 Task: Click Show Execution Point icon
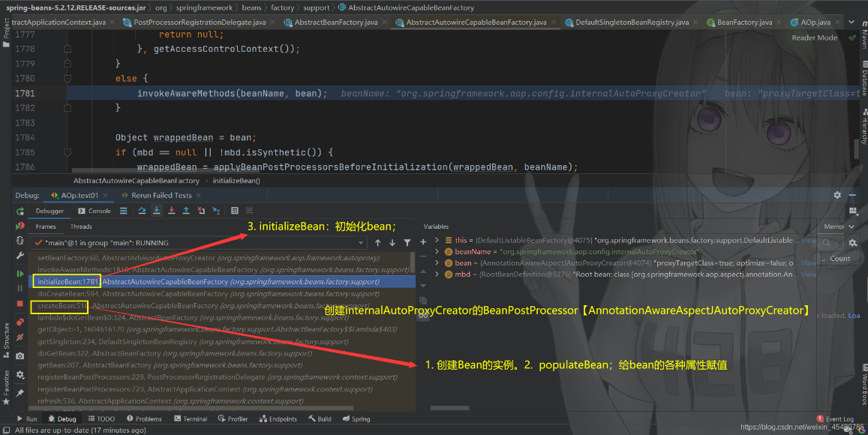click(x=124, y=211)
